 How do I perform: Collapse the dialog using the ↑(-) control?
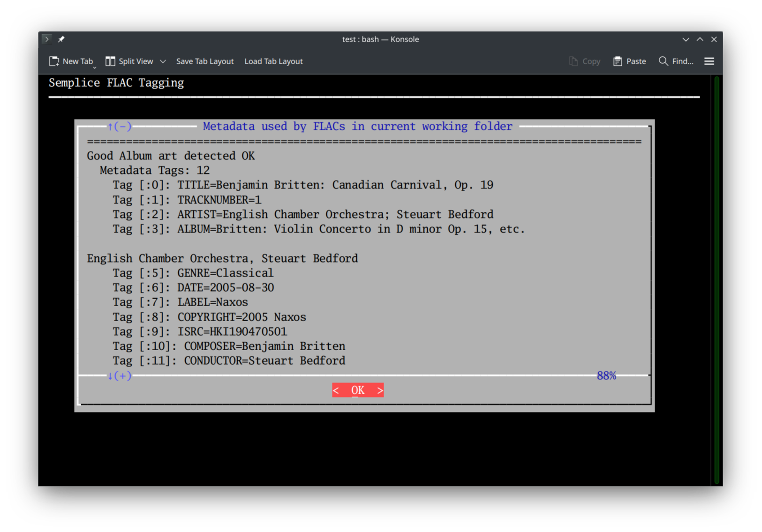(x=119, y=126)
